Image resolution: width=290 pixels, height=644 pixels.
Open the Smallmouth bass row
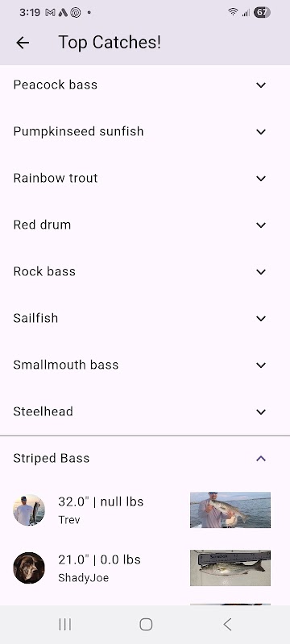145,365
